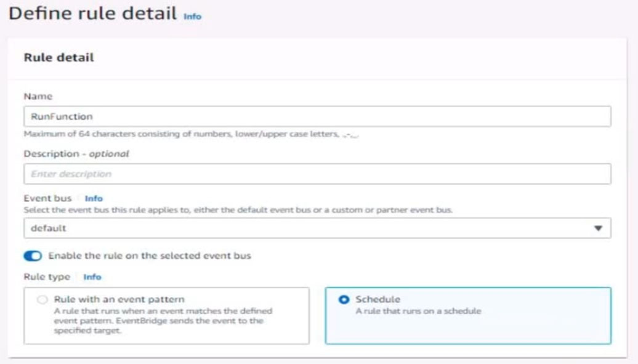The image size is (638, 364).
Task: Click 'Enable the rule on the selected event bus' label
Action: (150, 256)
